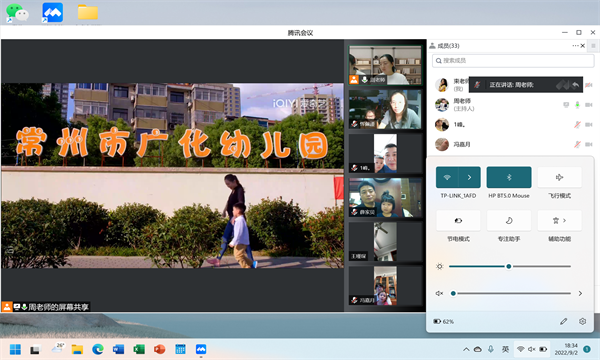Click the search members (搜索成员) field

tap(513, 60)
